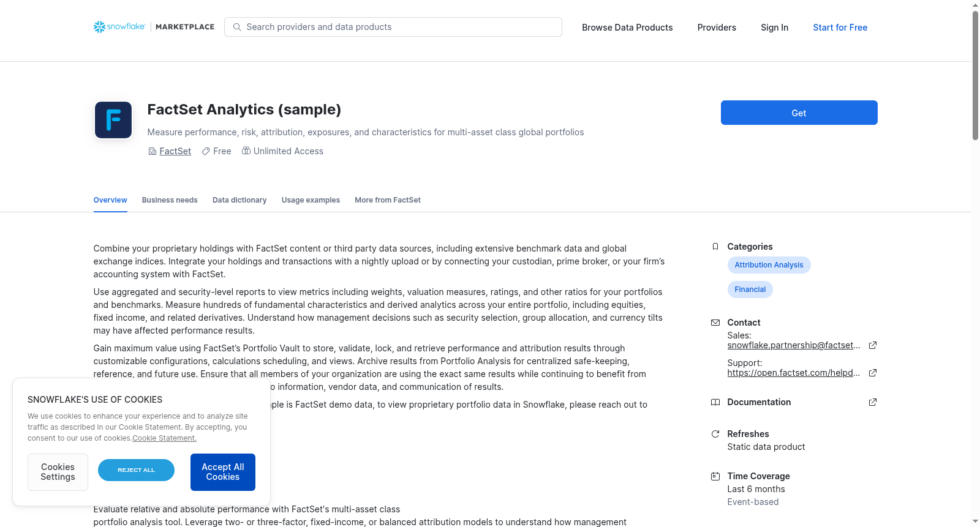Viewport: 980px width, 527px height.
Task: Click the FactSet app logo thumbnail
Action: coord(113,120)
